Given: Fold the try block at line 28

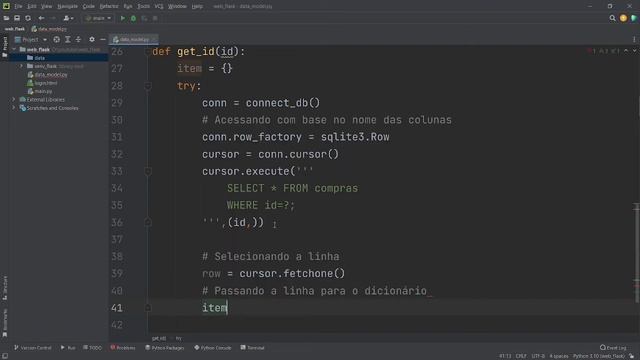Looking at the screenshot, I should [148, 86].
